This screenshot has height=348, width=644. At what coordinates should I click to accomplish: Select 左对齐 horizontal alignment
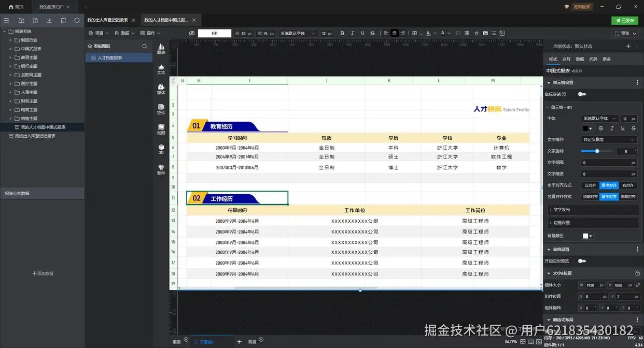click(590, 185)
